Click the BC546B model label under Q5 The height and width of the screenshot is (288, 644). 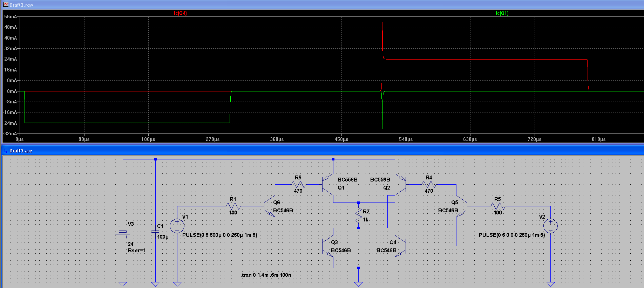pos(448,211)
